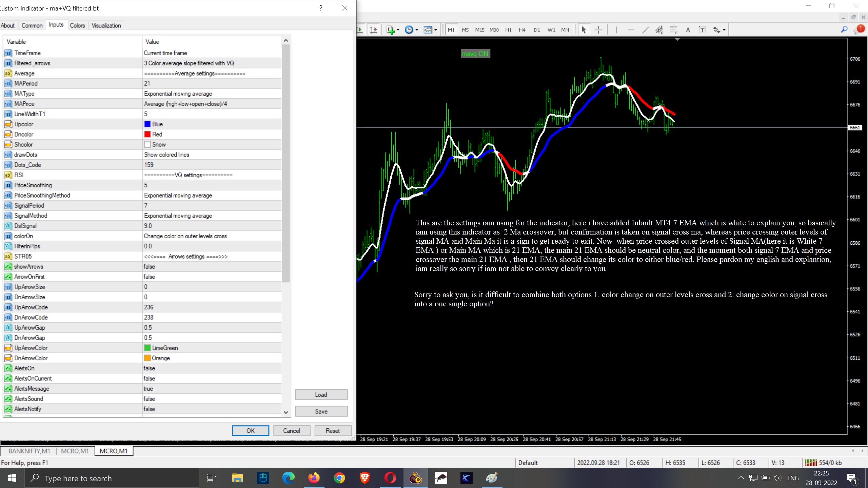Click the Blue Upcolor swatch
The image size is (868, 488).
(x=147, y=124)
